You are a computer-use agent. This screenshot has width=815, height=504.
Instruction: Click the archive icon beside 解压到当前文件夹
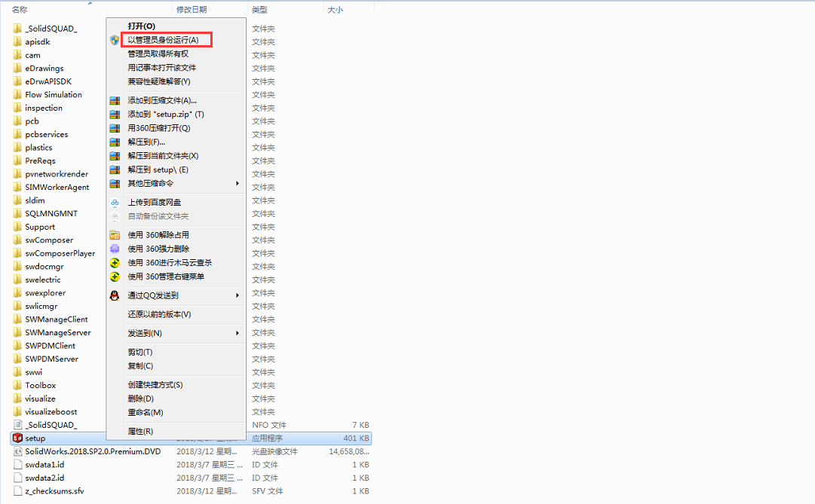pos(115,156)
